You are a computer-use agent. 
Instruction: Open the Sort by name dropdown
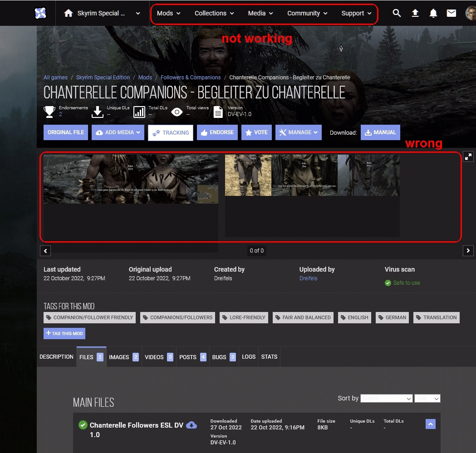[386, 398]
